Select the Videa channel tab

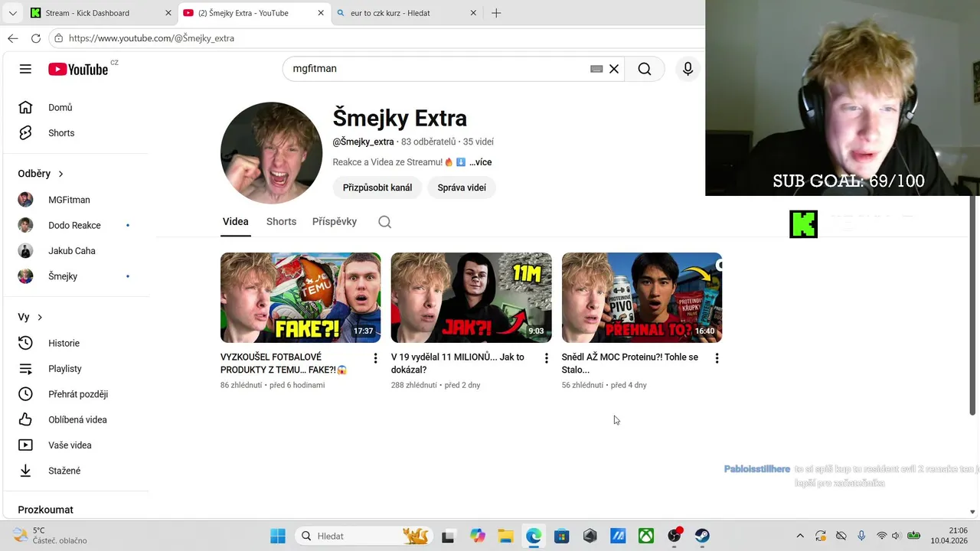pyautogui.click(x=235, y=222)
